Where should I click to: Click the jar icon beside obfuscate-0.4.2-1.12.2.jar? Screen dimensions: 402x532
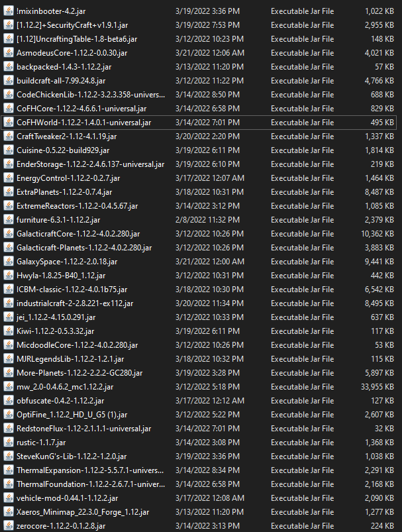[x=9, y=400]
